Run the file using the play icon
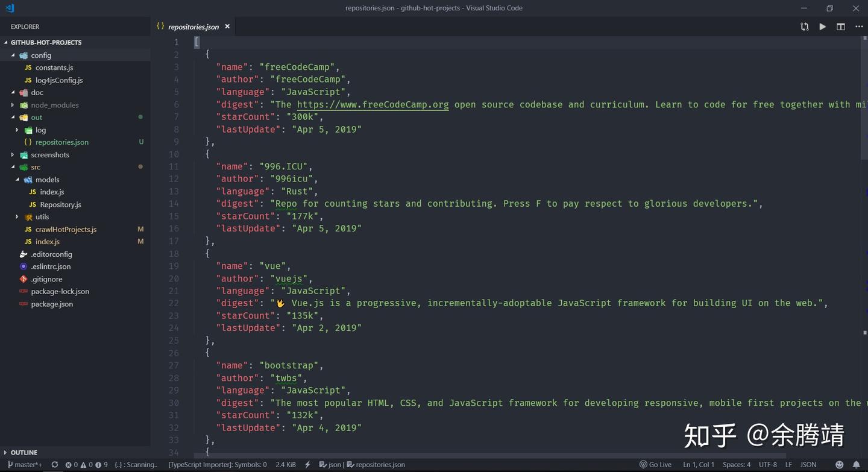 coord(822,27)
